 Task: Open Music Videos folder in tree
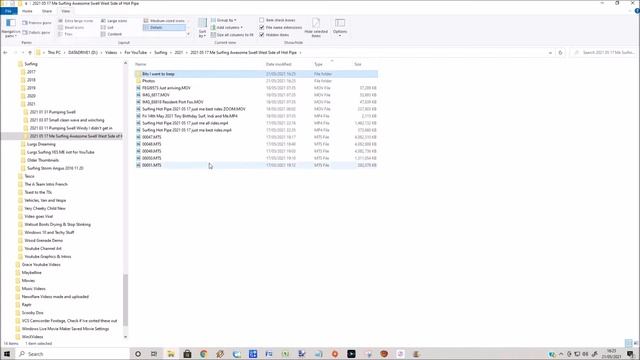coord(33,289)
